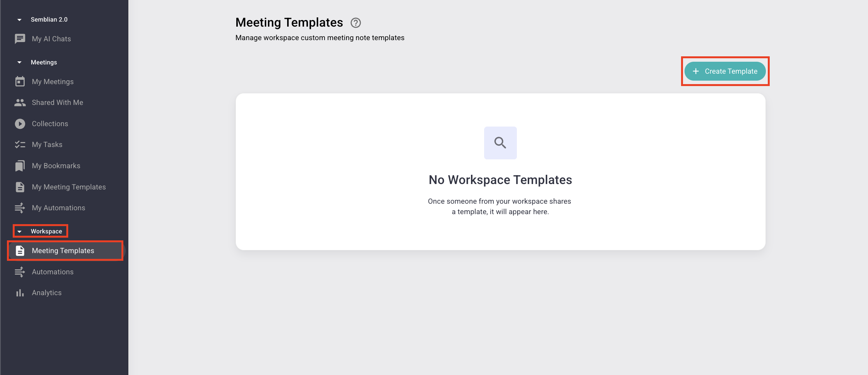Click the Shared With Me people icon
868x375 pixels.
(20, 103)
